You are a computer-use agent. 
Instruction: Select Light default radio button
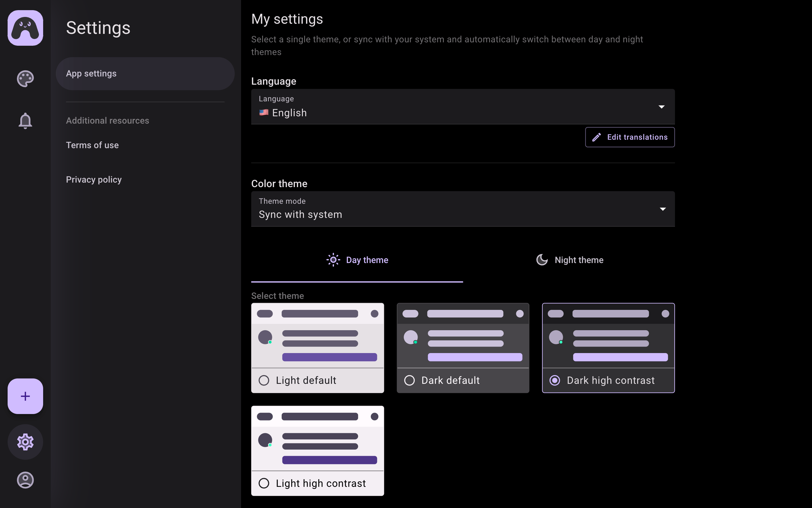(x=264, y=380)
